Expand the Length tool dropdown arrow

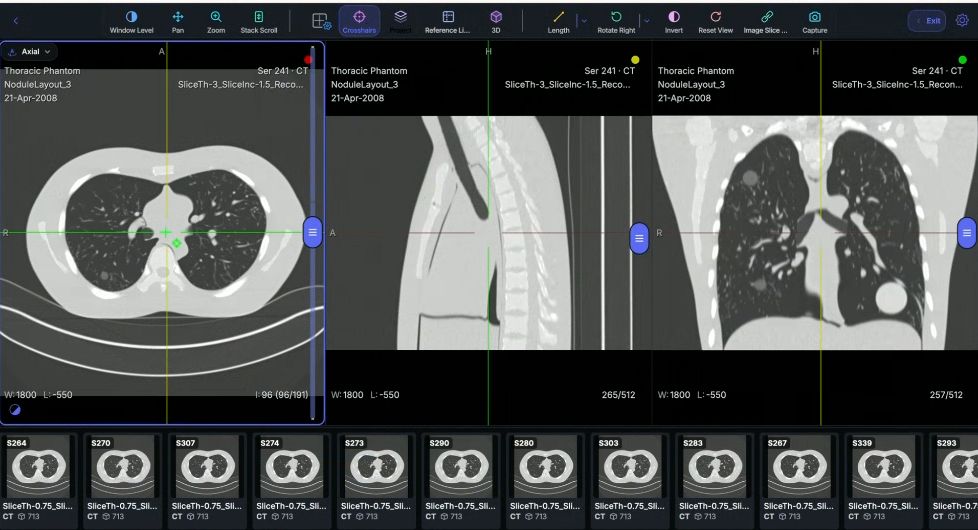coord(584,21)
